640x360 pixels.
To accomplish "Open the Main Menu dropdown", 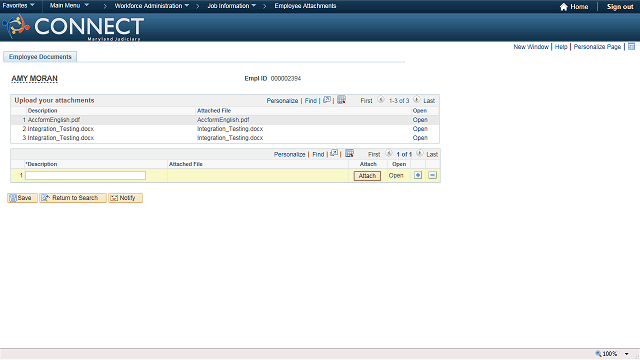I will point(69,6).
